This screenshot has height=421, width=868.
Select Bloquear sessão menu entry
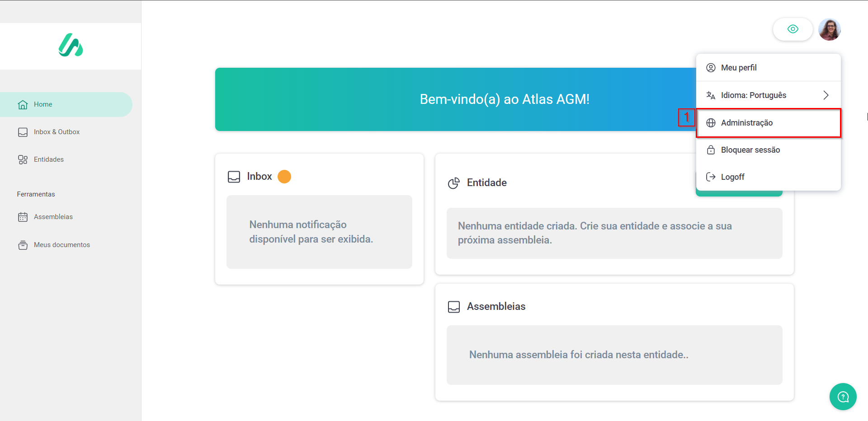[x=750, y=150]
